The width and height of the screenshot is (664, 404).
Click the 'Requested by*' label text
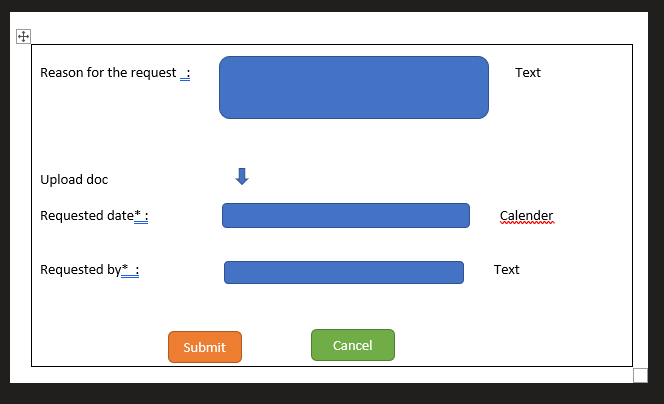[80, 270]
